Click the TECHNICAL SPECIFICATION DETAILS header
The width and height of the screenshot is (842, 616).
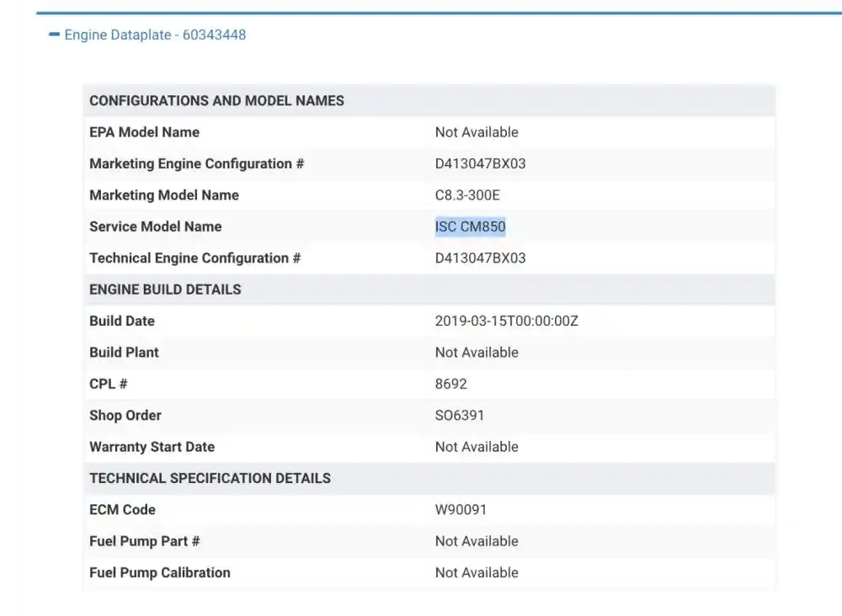coord(210,479)
